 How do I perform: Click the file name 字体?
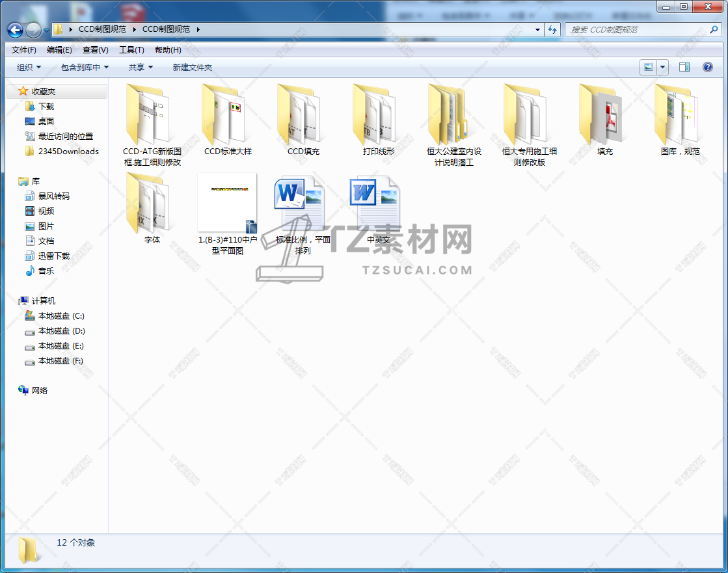[x=152, y=240]
